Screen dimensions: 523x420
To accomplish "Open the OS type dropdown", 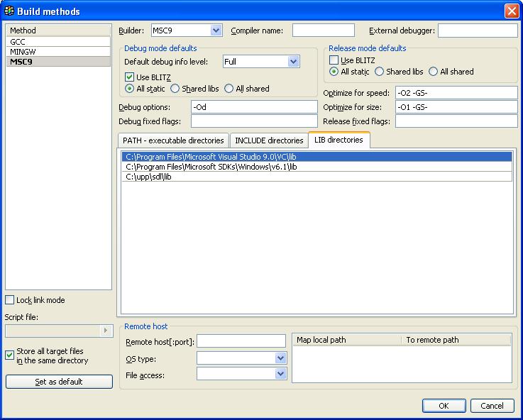I will [x=280, y=358].
